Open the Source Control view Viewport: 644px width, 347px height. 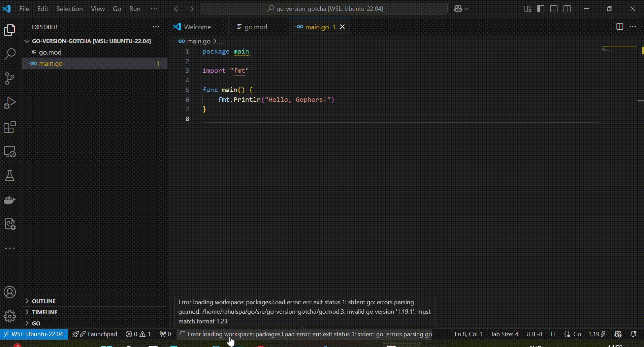[x=10, y=78]
